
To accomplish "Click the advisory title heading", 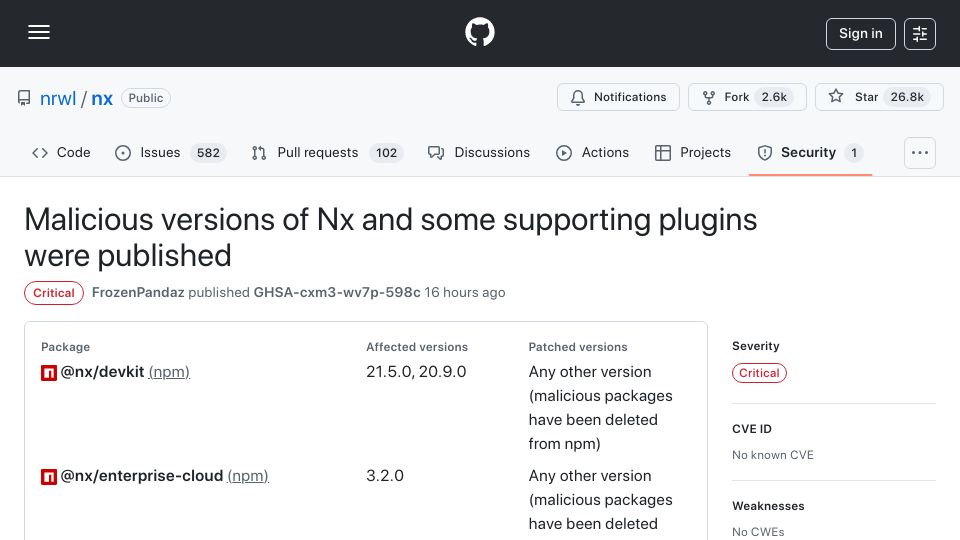I will pyautogui.click(x=391, y=238).
